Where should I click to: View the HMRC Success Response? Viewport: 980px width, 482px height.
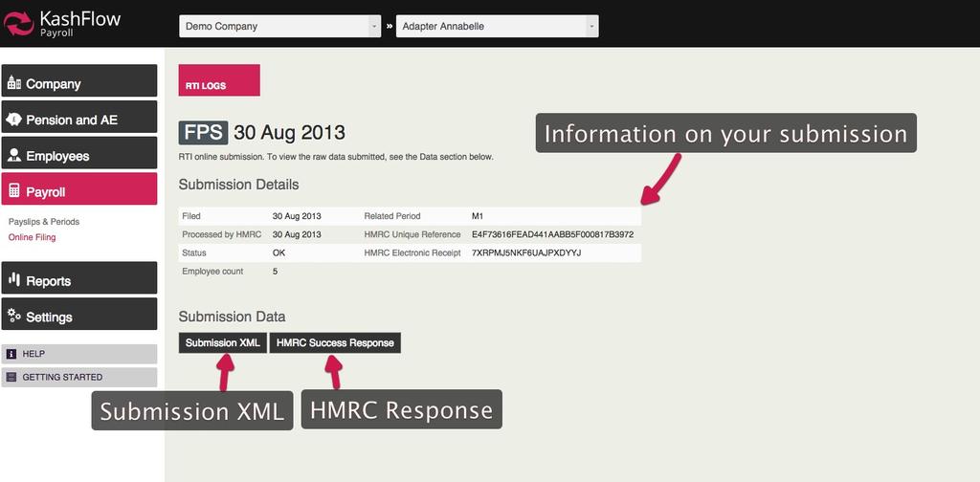click(x=335, y=343)
